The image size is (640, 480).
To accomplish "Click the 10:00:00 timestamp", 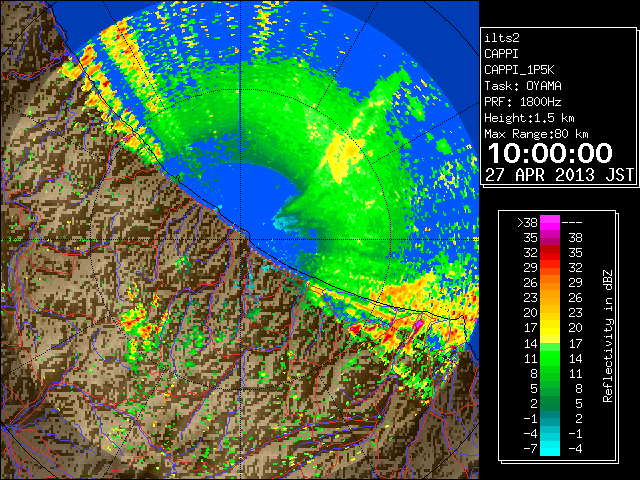I will tap(550, 153).
